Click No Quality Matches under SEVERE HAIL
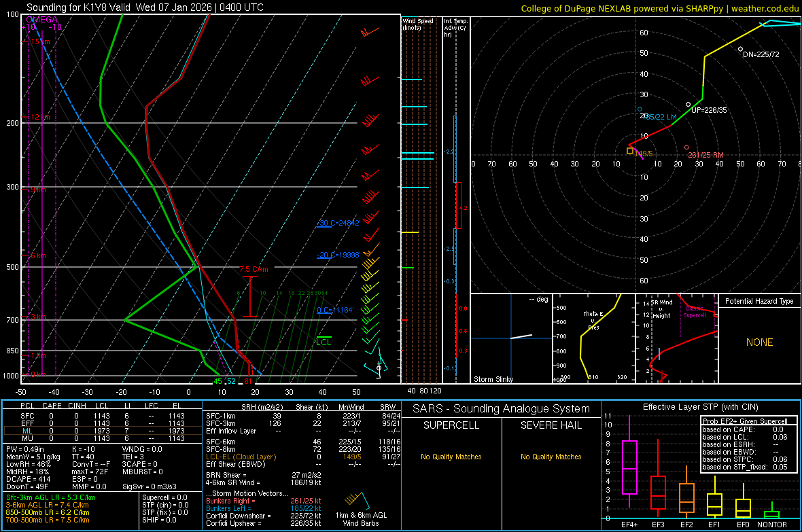 pos(551,457)
